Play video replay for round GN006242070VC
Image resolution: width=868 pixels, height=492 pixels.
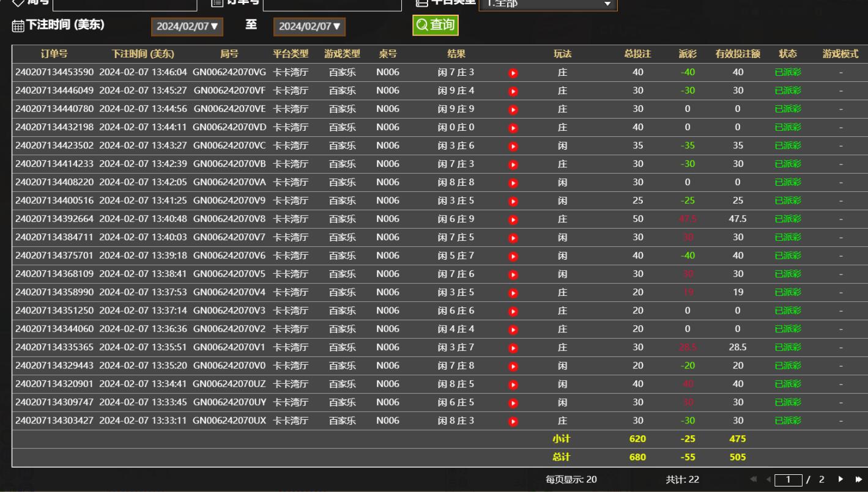(513, 146)
